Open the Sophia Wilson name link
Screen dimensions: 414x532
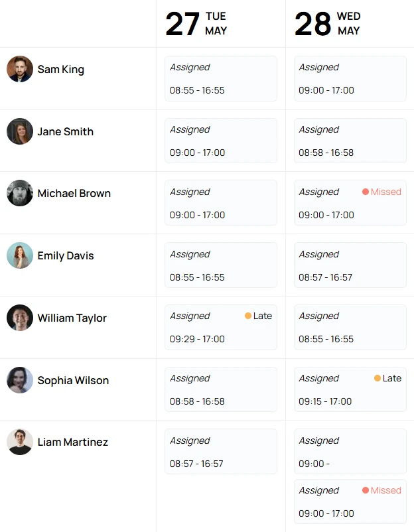tap(73, 380)
